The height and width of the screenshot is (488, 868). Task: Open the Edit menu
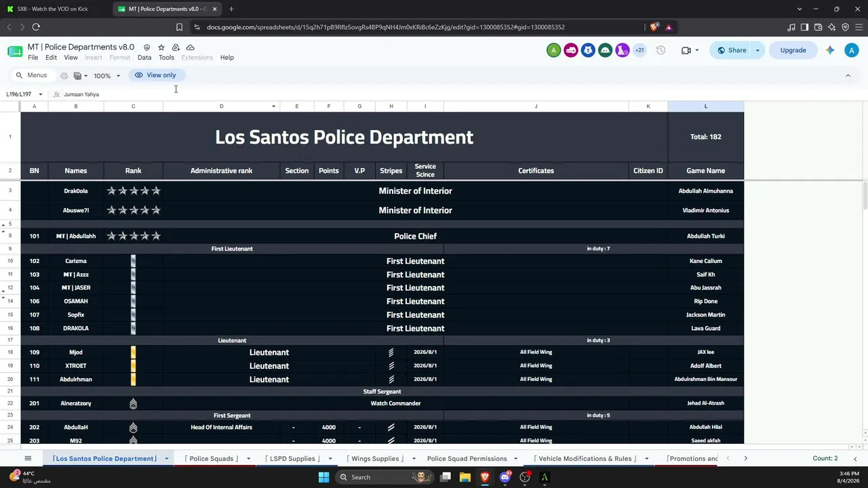tap(51, 58)
